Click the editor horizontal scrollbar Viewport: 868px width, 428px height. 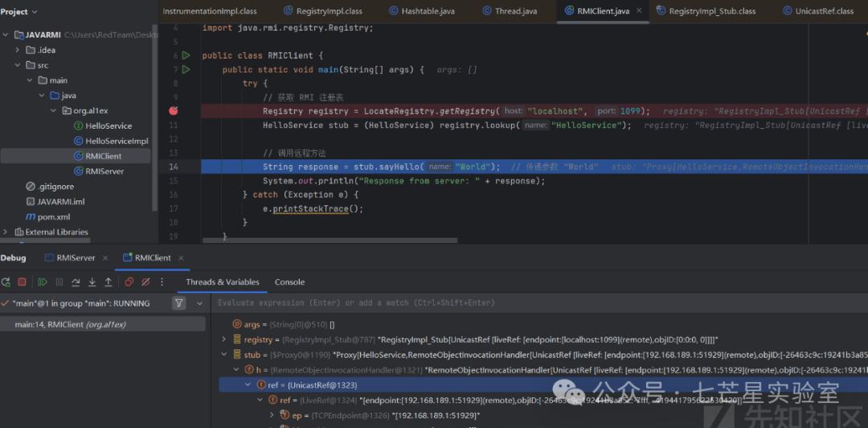330,241
